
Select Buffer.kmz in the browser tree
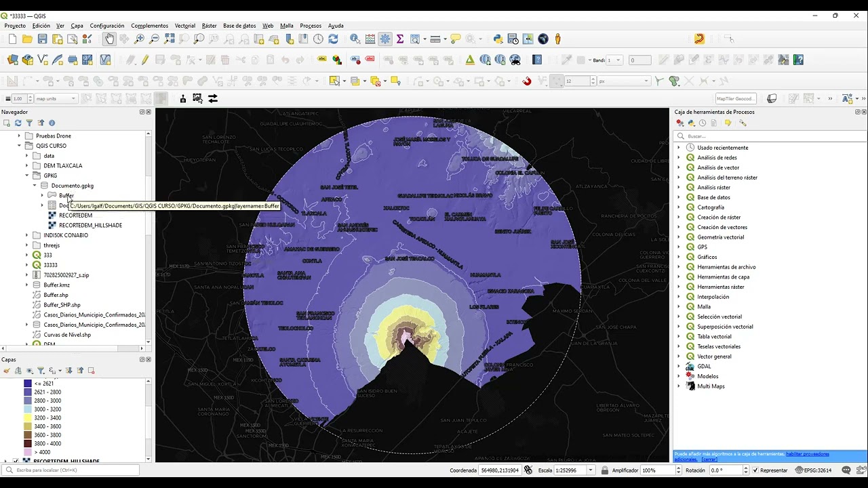pyautogui.click(x=56, y=285)
